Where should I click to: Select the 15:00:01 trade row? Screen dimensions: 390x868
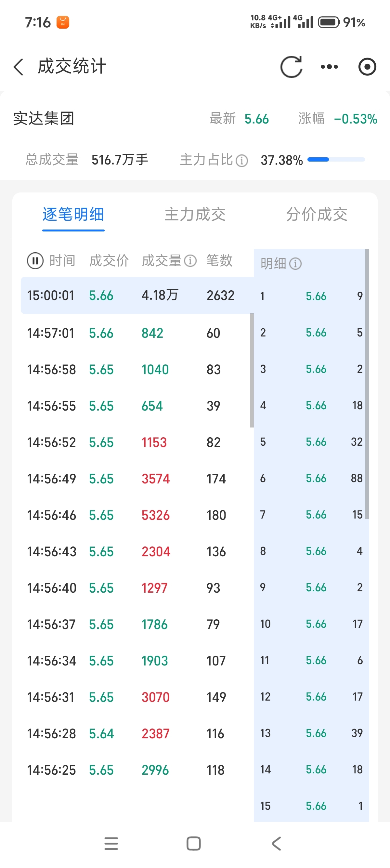tap(135, 296)
